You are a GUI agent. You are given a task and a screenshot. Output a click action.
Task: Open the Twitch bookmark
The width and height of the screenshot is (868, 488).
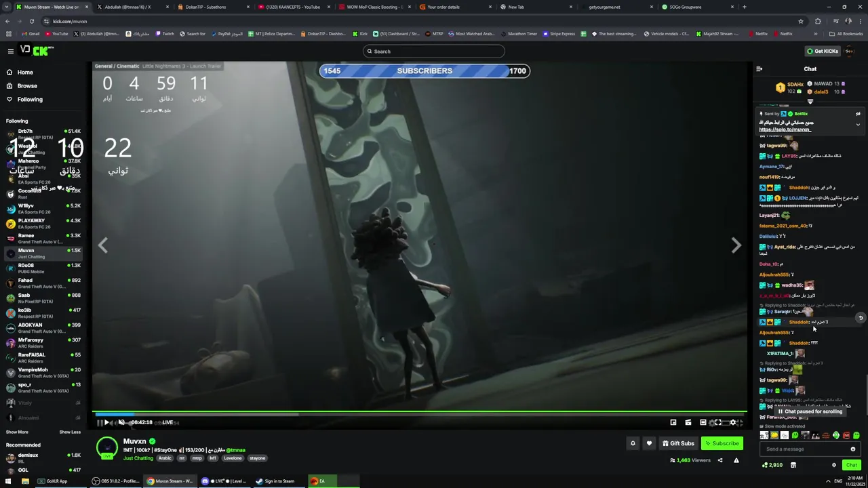165,33
